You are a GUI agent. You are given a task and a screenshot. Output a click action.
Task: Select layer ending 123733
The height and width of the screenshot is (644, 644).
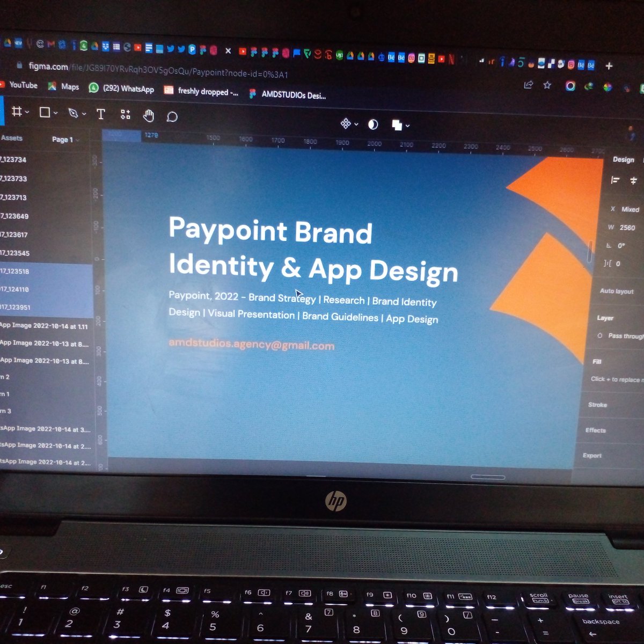[46, 179]
